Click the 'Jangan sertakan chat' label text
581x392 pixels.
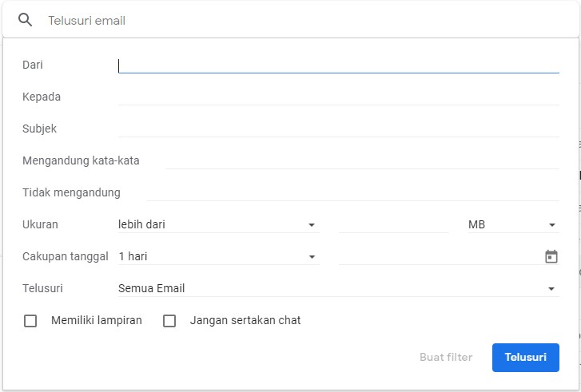[x=245, y=320]
